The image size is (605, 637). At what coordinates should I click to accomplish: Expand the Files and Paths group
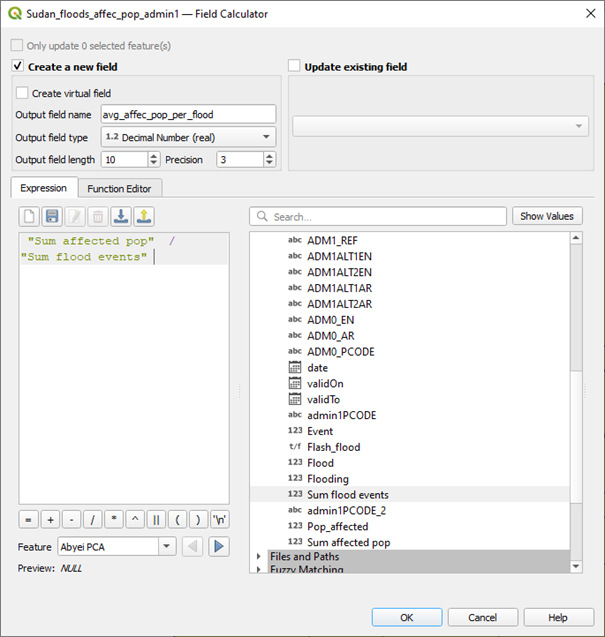pyautogui.click(x=260, y=556)
